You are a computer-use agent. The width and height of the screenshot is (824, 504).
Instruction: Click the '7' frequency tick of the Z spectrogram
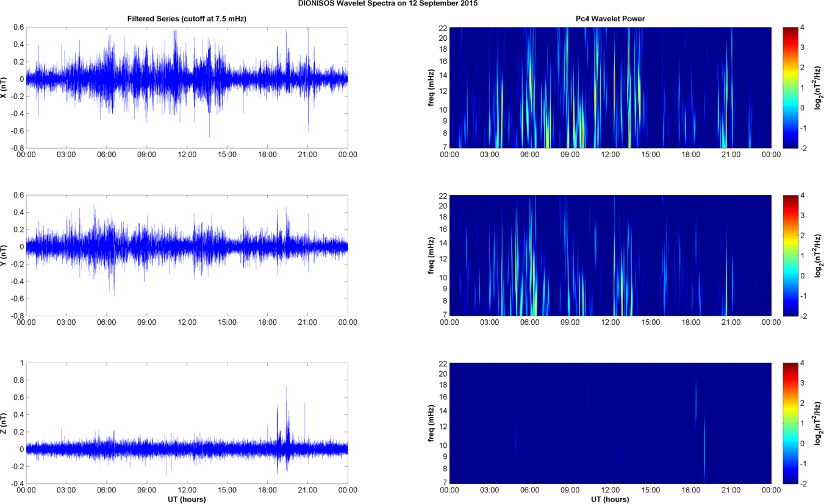coord(445,483)
